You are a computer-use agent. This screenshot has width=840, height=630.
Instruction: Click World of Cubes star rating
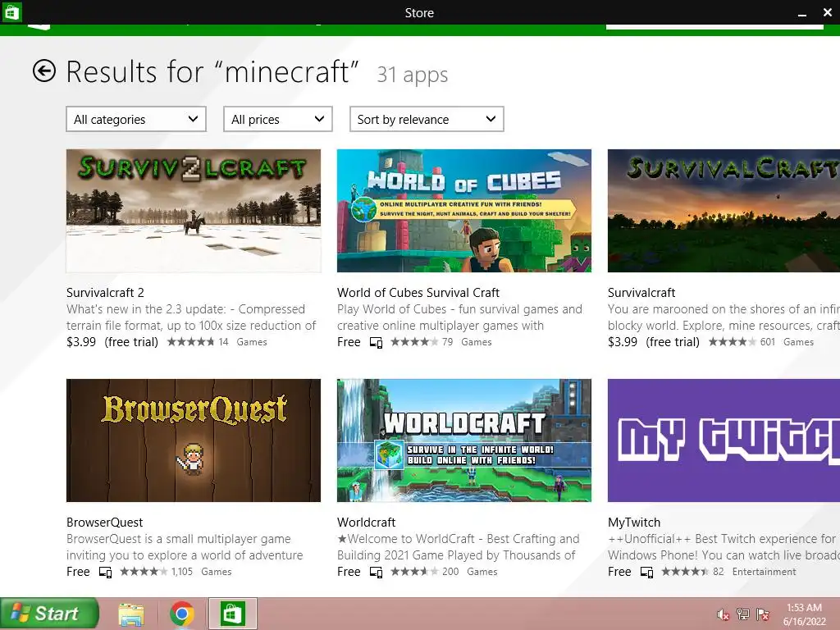click(x=414, y=342)
